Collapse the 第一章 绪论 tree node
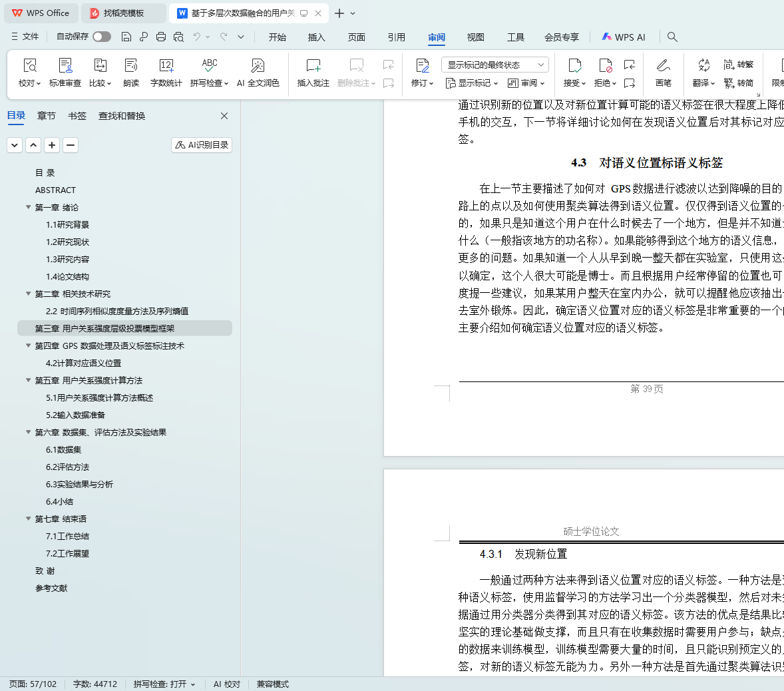Image resolution: width=784 pixels, height=691 pixels. point(28,207)
